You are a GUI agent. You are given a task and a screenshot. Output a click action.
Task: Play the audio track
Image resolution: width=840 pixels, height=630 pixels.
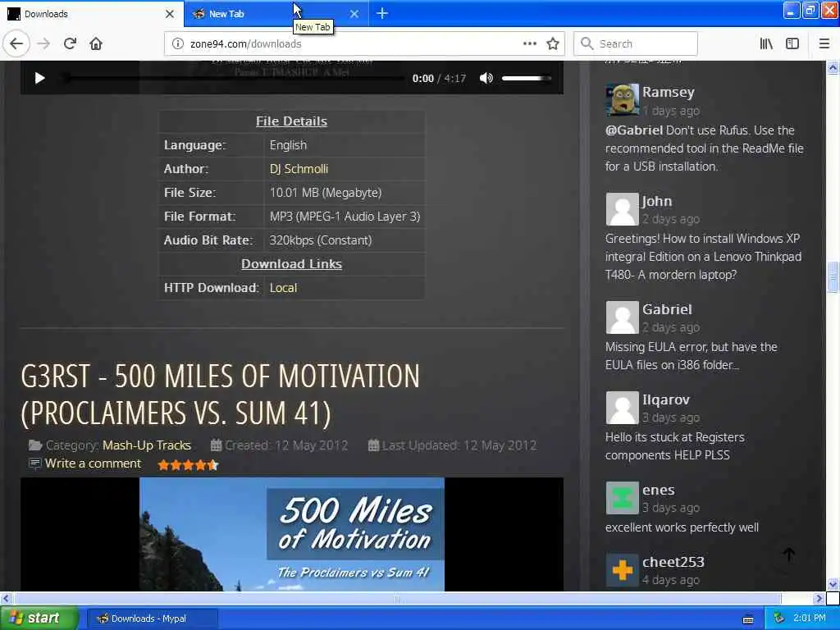(39, 78)
